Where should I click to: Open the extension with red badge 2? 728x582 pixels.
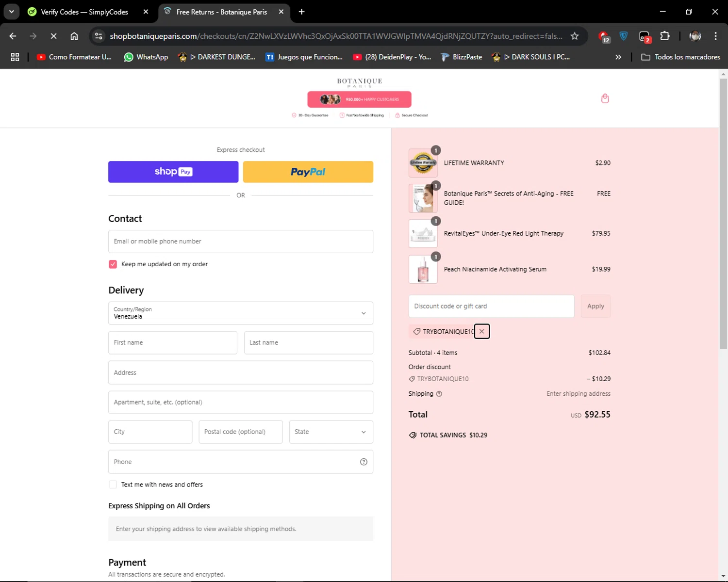(645, 36)
